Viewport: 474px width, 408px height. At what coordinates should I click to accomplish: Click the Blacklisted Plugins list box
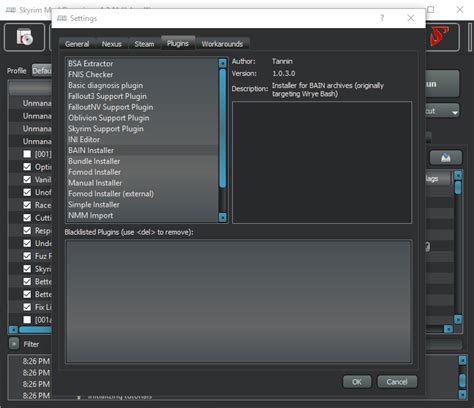click(x=239, y=301)
